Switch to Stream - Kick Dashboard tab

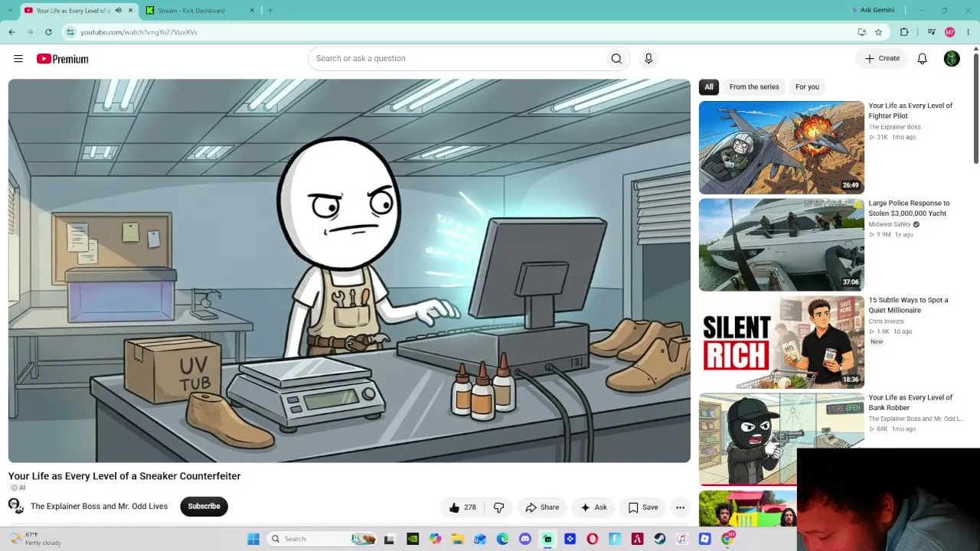tap(201, 11)
